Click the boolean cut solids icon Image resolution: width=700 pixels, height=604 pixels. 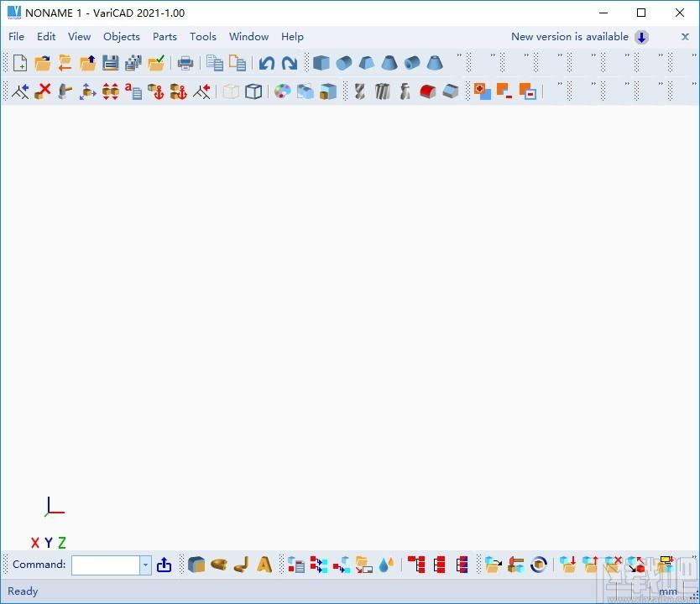(x=504, y=91)
